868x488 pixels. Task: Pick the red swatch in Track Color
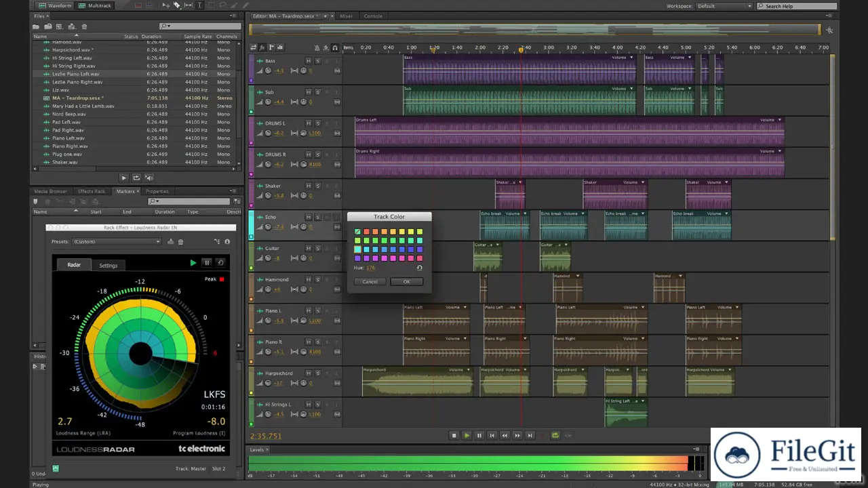(366, 232)
